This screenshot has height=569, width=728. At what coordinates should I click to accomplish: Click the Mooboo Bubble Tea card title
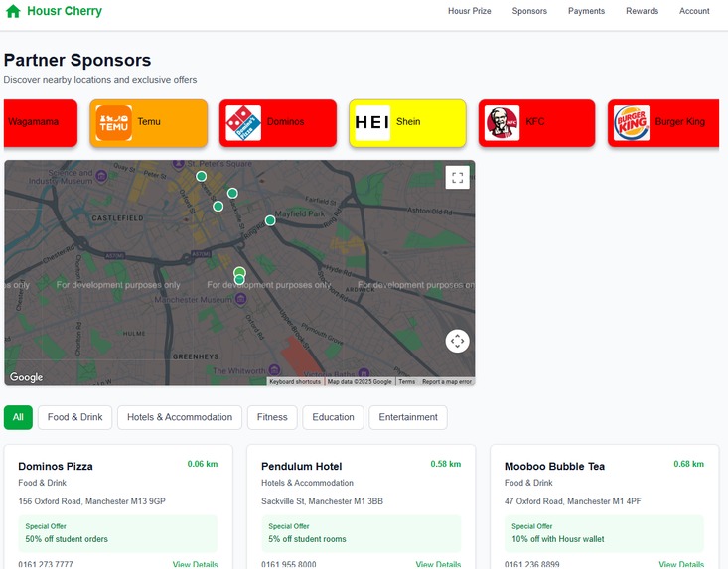(x=554, y=466)
